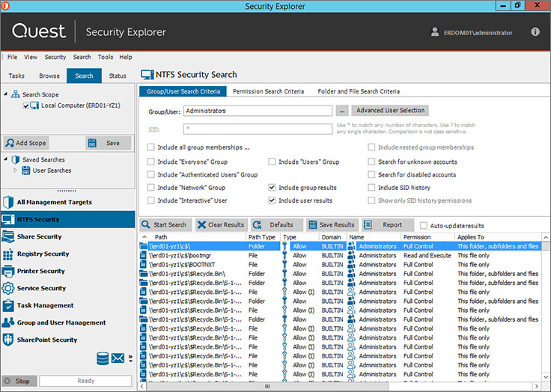This screenshot has width=551, height=392.
Task: Click the Add Scope button
Action: coord(26,143)
